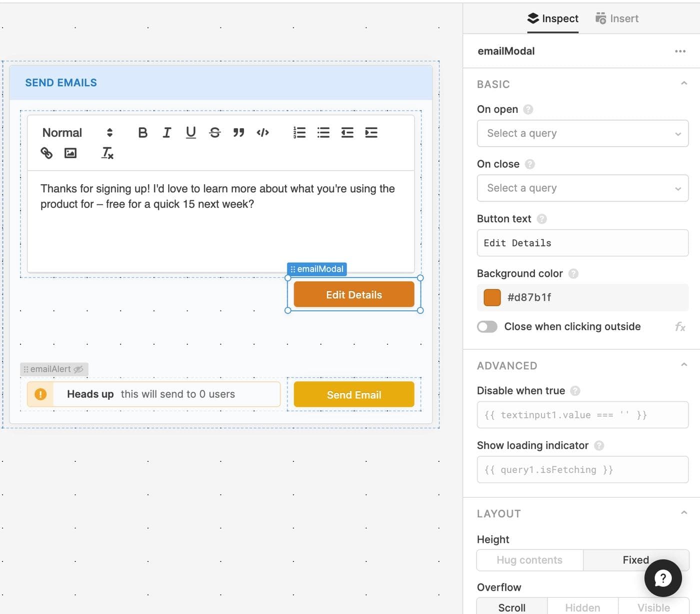
Task: Open the On close query dropdown
Action: [x=582, y=188]
